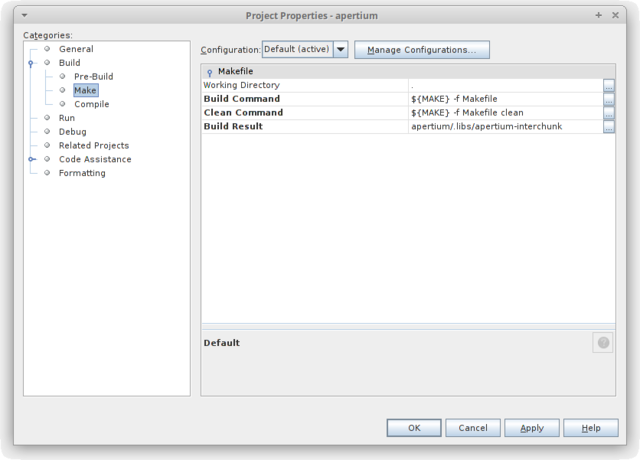Open Build Command editor ellipsis button
The image size is (640, 460).
click(608, 100)
